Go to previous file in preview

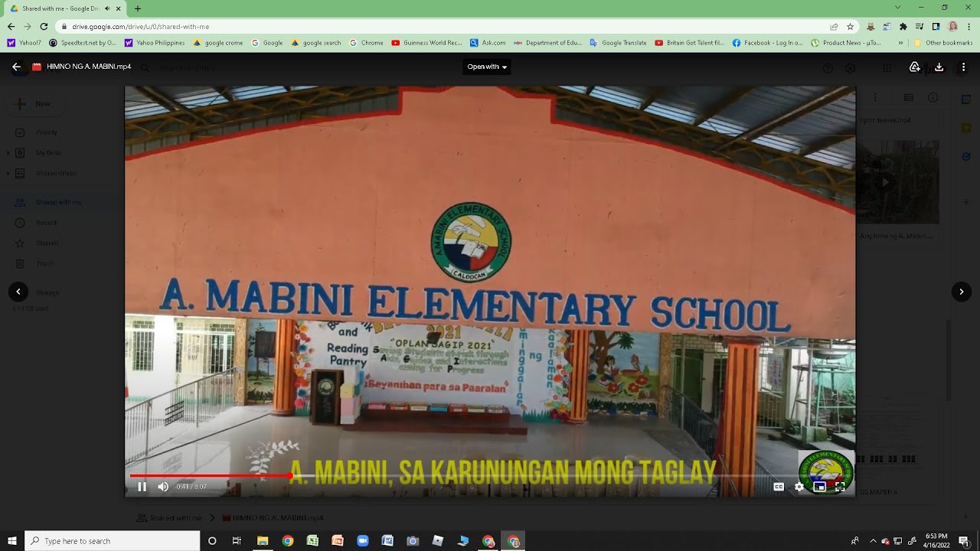18,292
